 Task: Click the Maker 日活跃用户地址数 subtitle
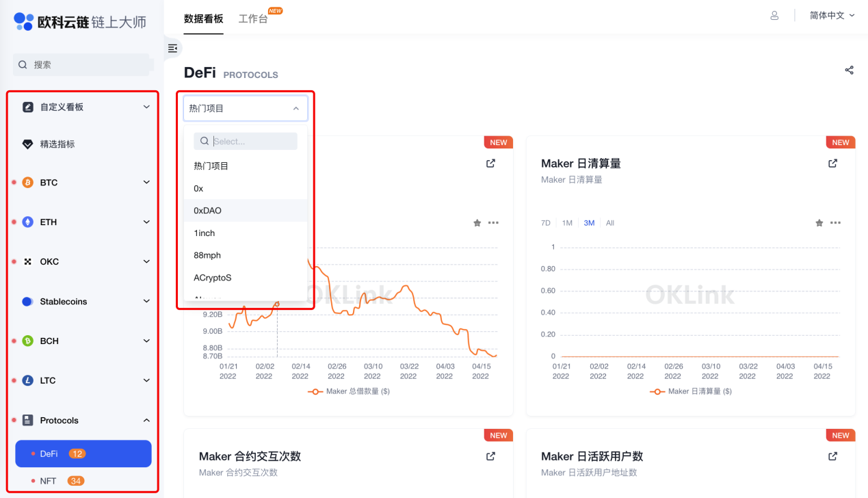(x=589, y=473)
